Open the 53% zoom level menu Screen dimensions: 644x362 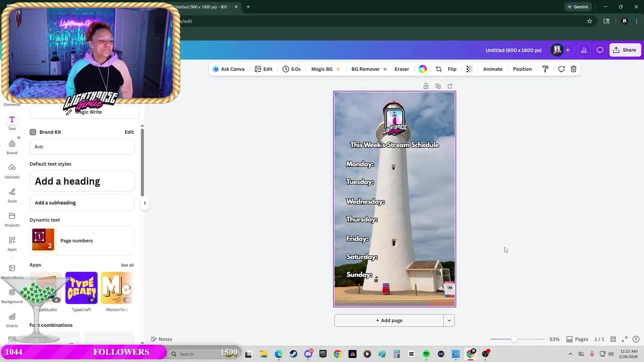[x=554, y=339]
